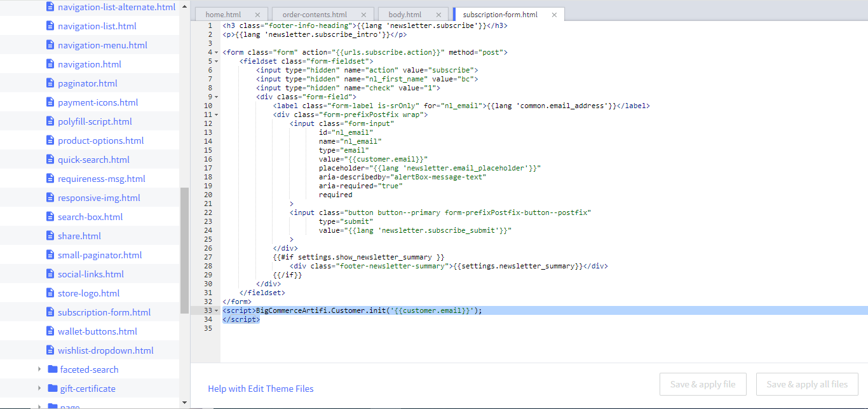
Task: Click the file icon beside social-links.html
Action: tap(51, 274)
